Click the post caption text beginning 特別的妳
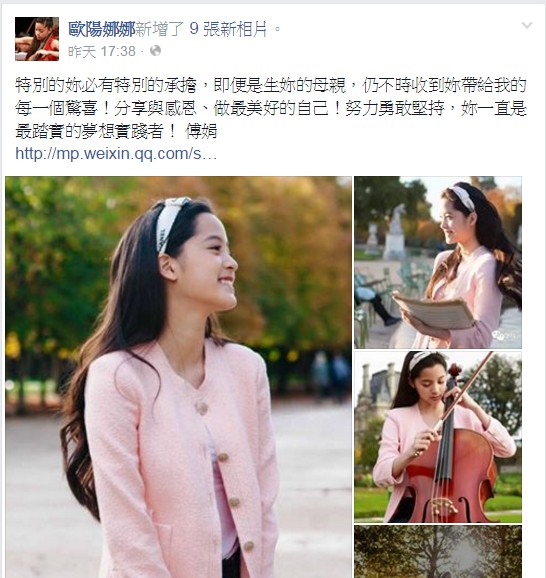Viewport: 546px width, 578px height. click(271, 108)
